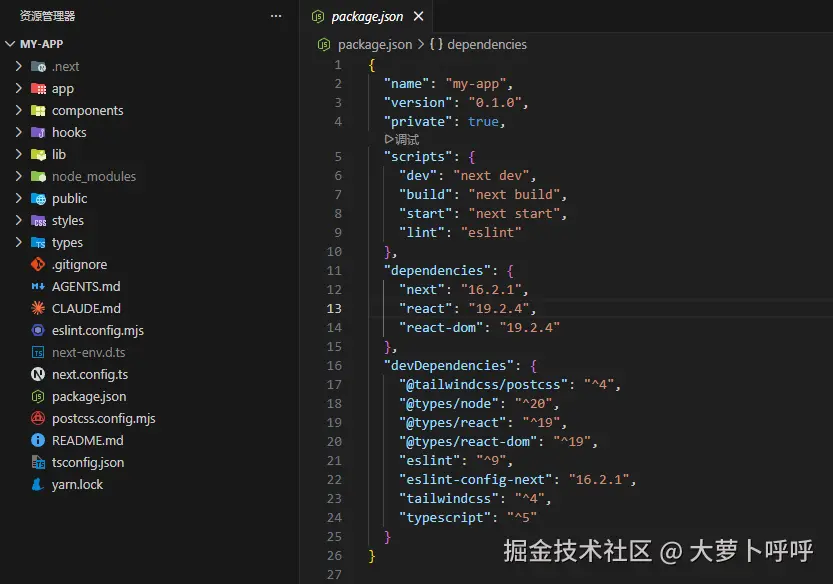Expand the app folder chevron
Image resolution: width=833 pixels, height=584 pixels.
[19, 88]
